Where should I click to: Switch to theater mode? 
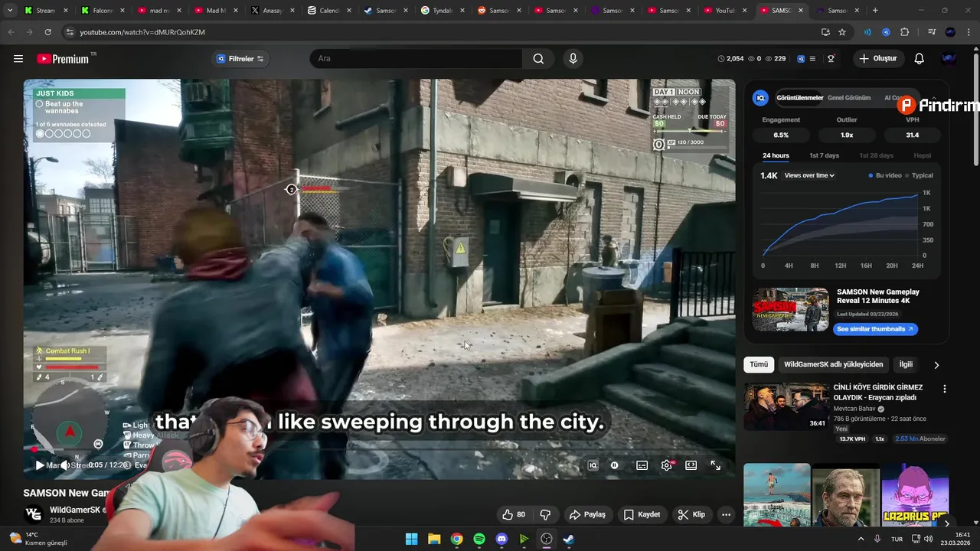pyautogui.click(x=691, y=465)
